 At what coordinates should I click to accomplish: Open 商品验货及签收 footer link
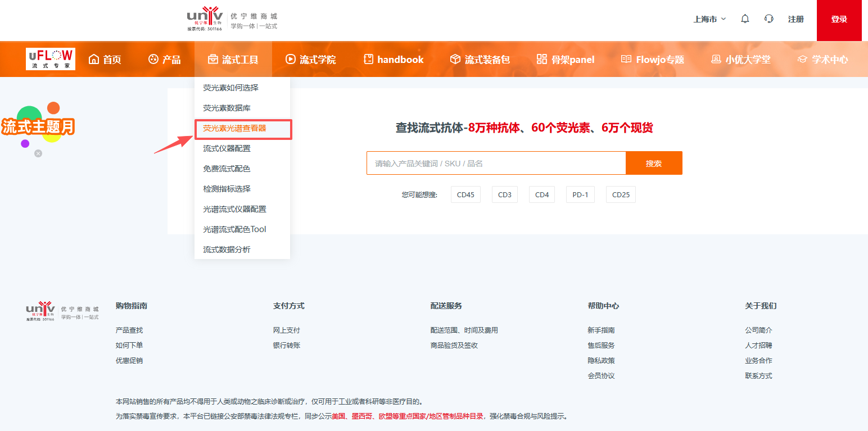click(x=454, y=346)
